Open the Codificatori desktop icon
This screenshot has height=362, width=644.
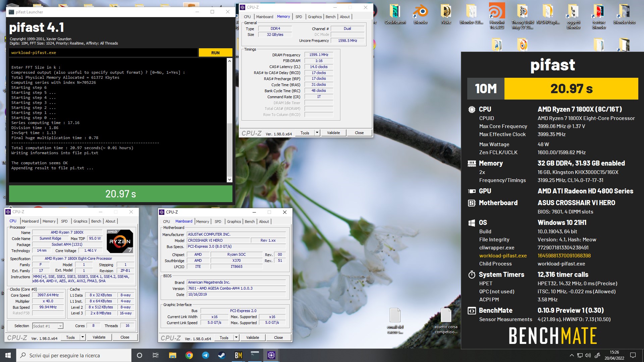coord(395,14)
